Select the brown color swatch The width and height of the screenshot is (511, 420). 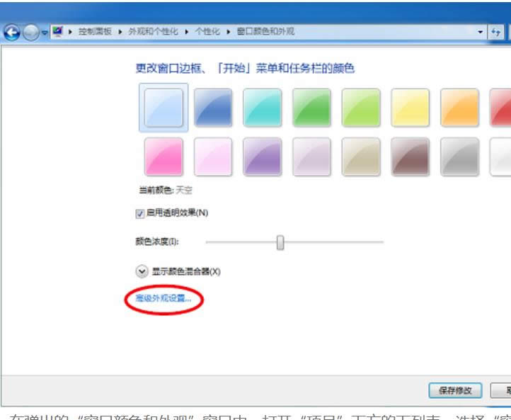(x=410, y=157)
